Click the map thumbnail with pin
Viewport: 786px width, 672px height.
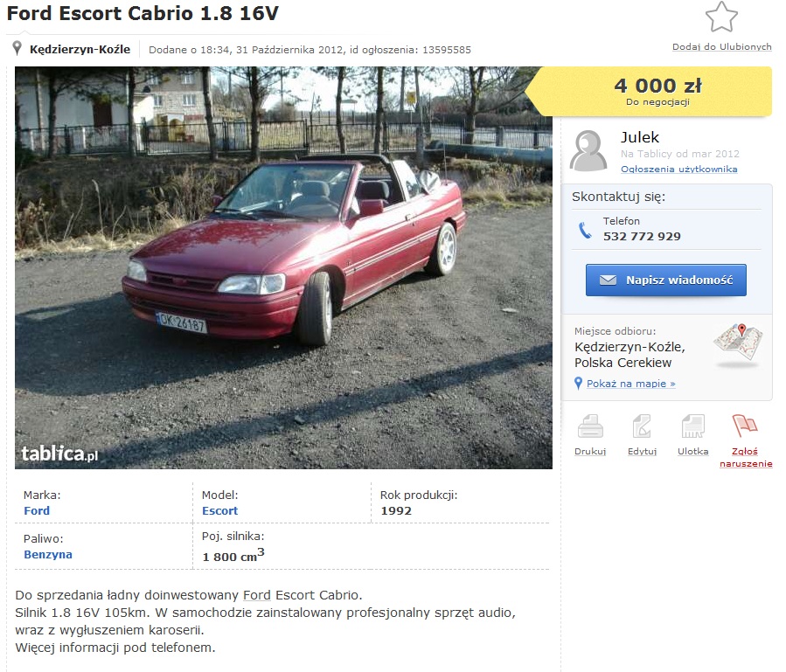point(737,343)
